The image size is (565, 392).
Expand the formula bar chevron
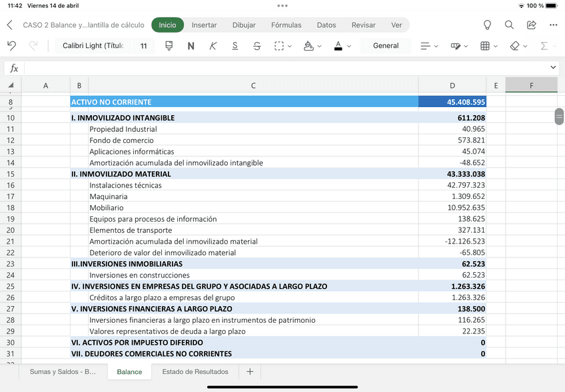pyautogui.click(x=552, y=67)
